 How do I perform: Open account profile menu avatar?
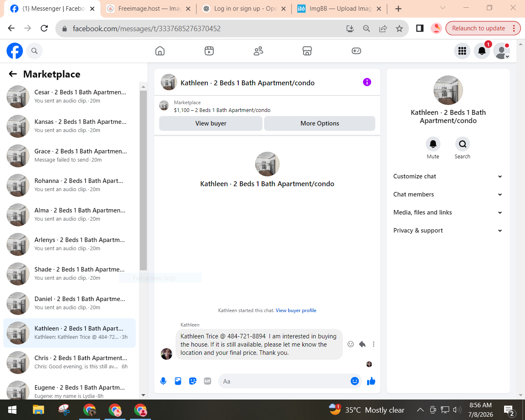(502, 51)
